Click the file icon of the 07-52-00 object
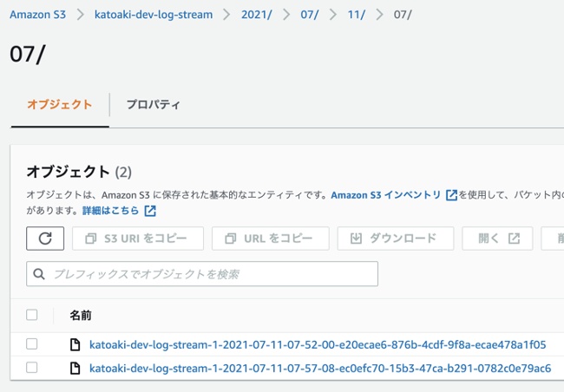Viewport: 564px width, 392px height. 75,344
